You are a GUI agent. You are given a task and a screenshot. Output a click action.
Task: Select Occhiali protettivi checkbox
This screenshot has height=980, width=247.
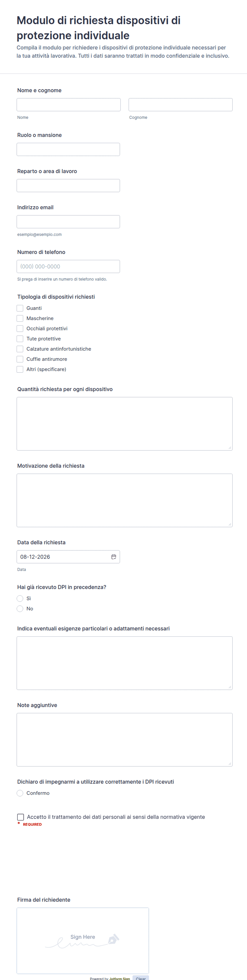pyautogui.click(x=20, y=329)
